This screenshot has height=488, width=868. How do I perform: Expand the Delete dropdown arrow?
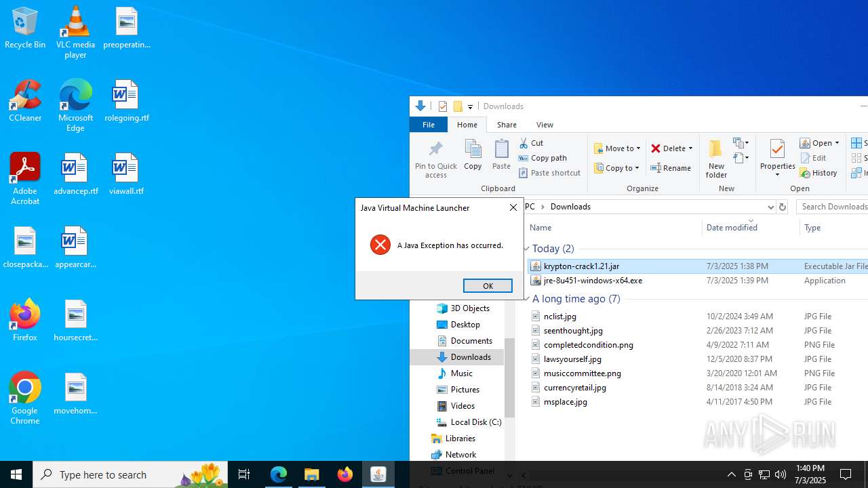click(x=690, y=148)
